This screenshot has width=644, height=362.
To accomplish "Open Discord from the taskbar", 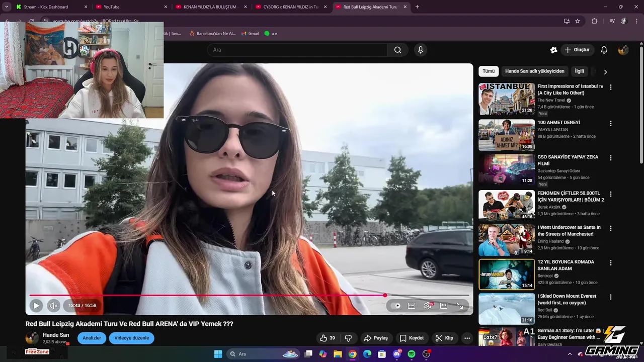I will pos(397,354).
